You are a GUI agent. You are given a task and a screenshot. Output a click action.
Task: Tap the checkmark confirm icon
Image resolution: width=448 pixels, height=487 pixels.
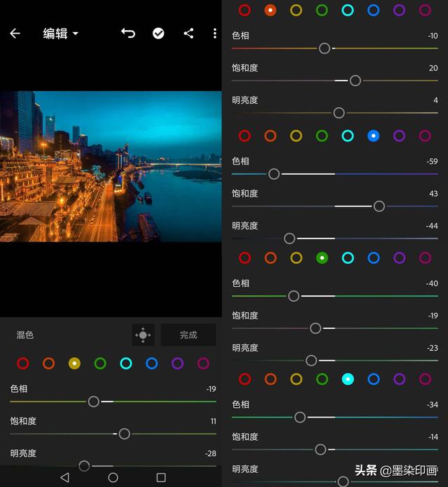[158, 33]
